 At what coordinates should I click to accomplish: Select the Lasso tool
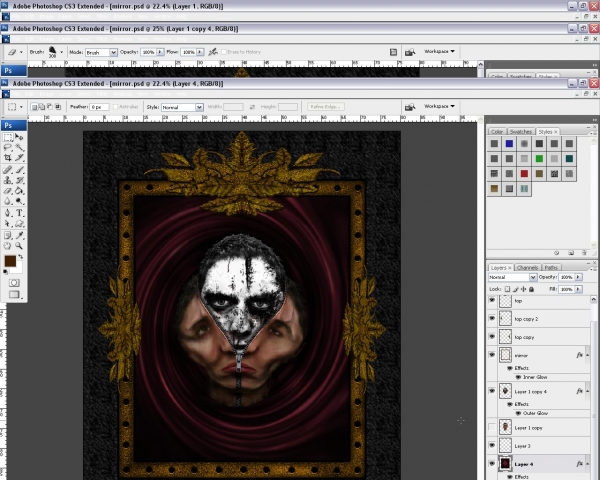8,147
